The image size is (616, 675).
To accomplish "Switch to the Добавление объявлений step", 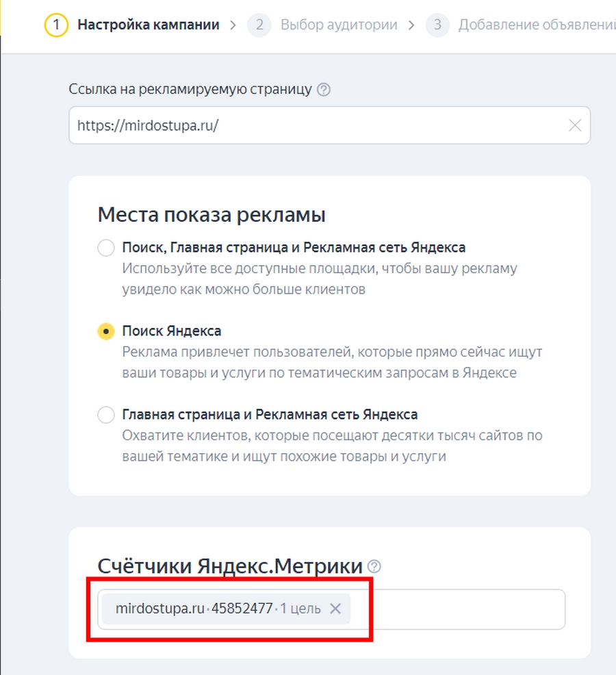I will coord(534,25).
